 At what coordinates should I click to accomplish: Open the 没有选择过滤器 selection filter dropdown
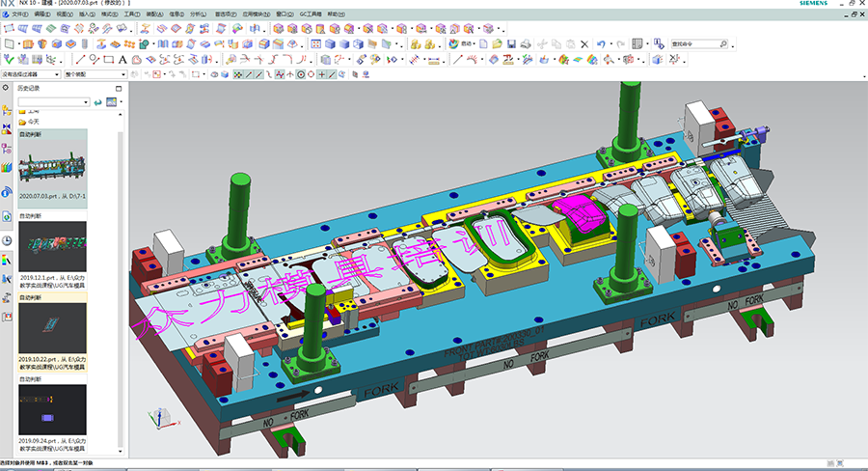pos(30,74)
